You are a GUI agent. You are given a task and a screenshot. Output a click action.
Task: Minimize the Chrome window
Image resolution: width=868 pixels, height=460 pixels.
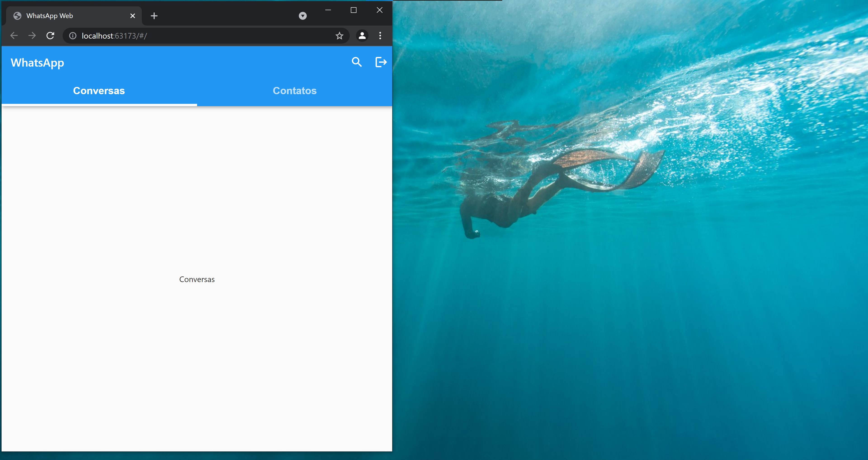[328, 10]
